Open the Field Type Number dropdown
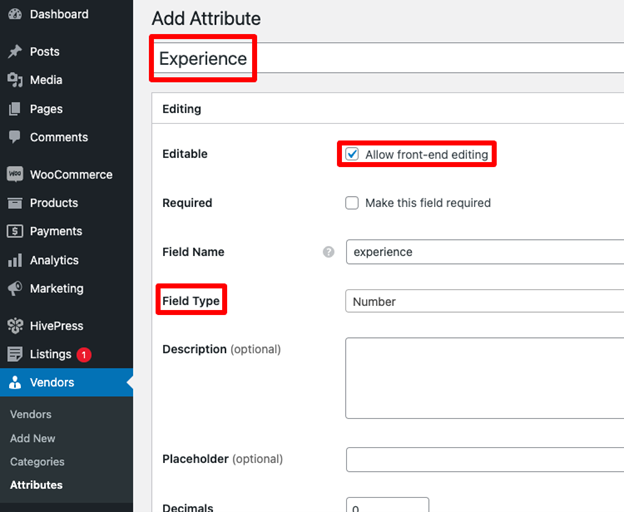 point(484,301)
